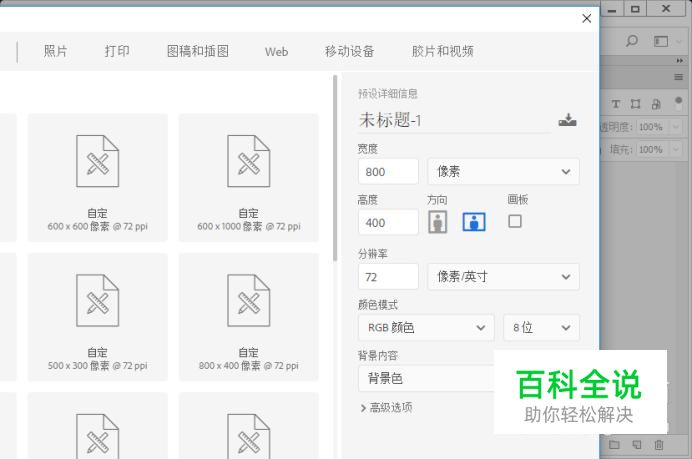Filter layers by type (T icon)
Viewport: 692px width, 459px height.
(615, 104)
